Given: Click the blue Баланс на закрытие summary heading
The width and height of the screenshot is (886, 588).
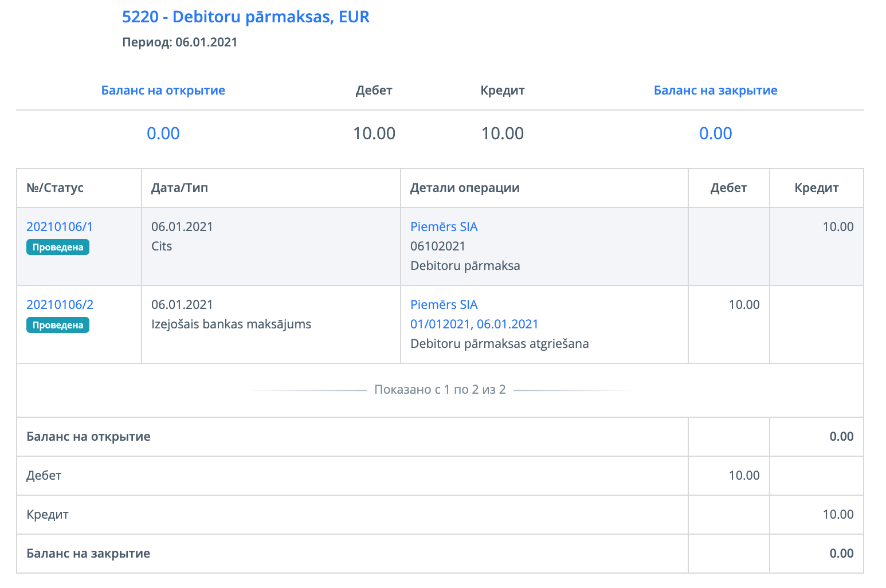Looking at the screenshot, I should [715, 91].
